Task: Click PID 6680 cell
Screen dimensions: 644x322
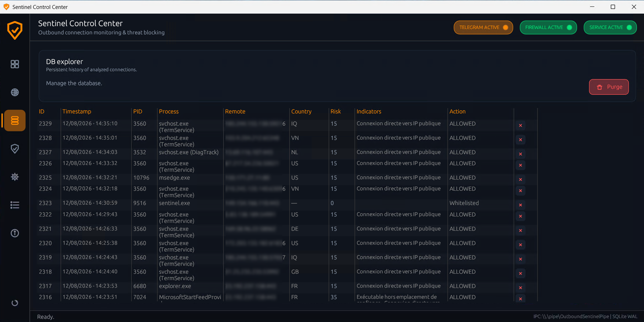Action: 140,286
